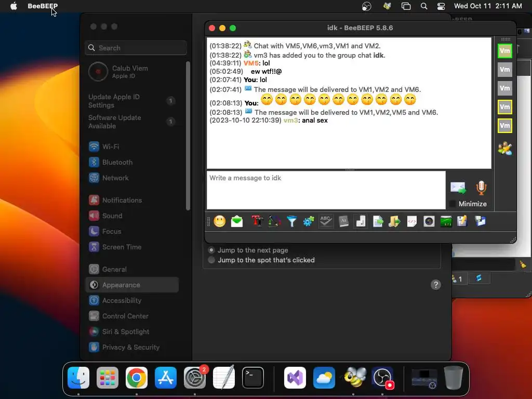The height and width of the screenshot is (399, 532).
Task: Open Control Center from menu bar
Action: (441, 6)
